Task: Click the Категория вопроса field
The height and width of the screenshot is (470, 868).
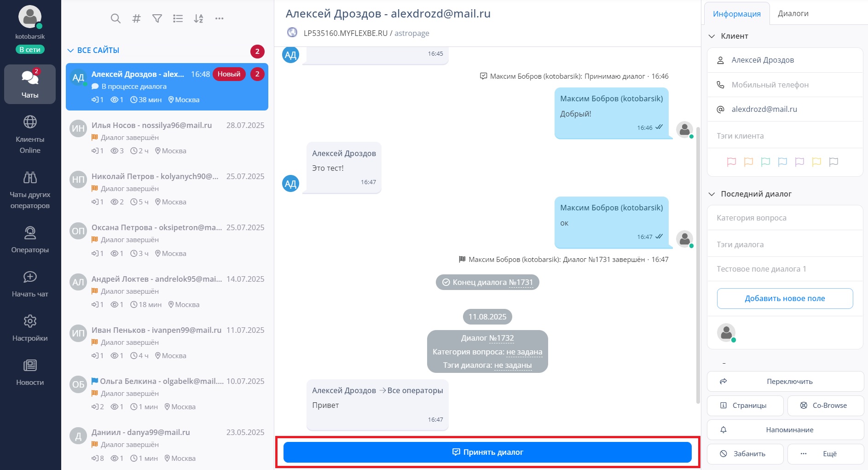Action: click(785, 218)
